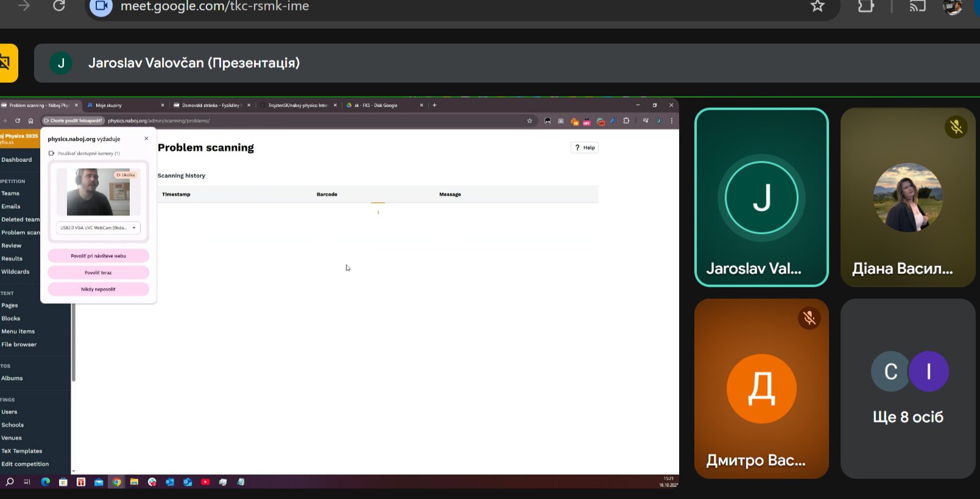Open the browser profile avatar

(x=952, y=7)
